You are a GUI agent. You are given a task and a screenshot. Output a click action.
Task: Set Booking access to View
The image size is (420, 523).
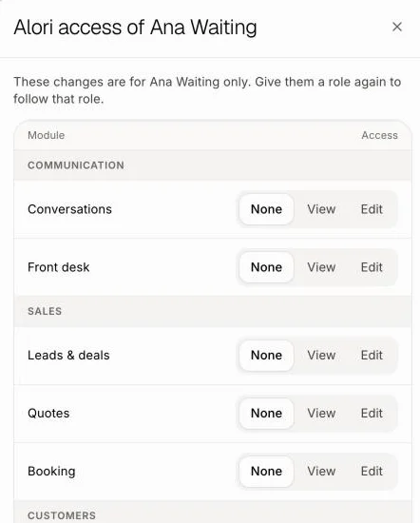pos(321,472)
